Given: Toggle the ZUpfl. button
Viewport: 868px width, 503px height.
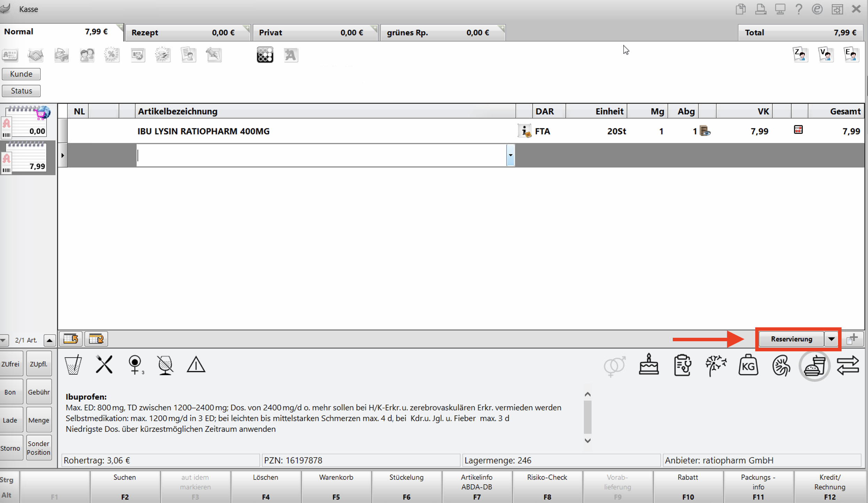Looking at the screenshot, I should (x=39, y=364).
